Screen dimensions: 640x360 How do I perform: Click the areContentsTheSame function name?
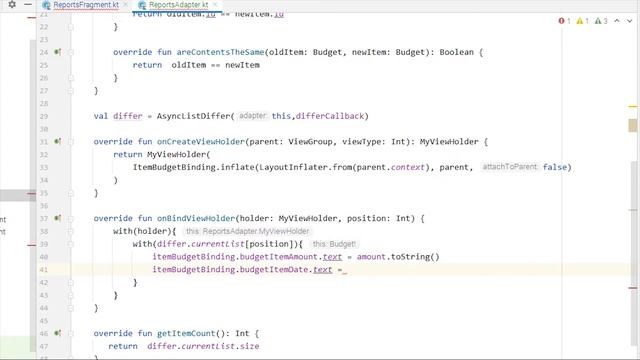[x=220, y=52]
